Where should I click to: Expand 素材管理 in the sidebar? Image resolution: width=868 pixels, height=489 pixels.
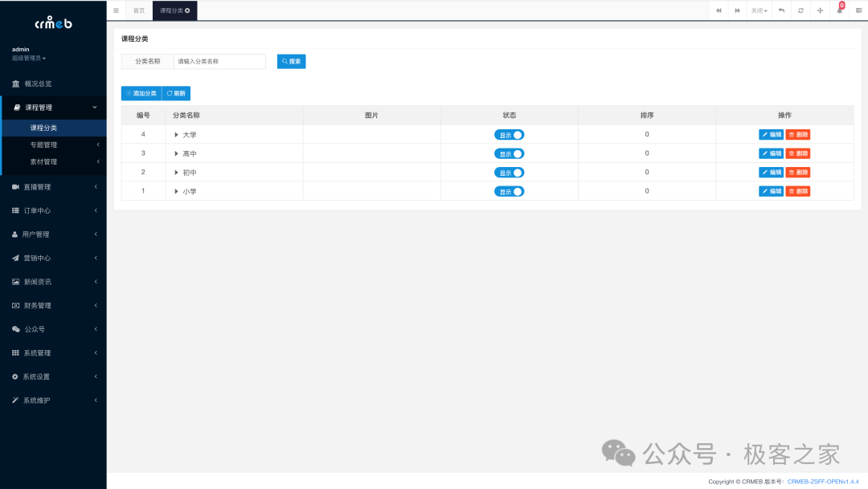53,162
